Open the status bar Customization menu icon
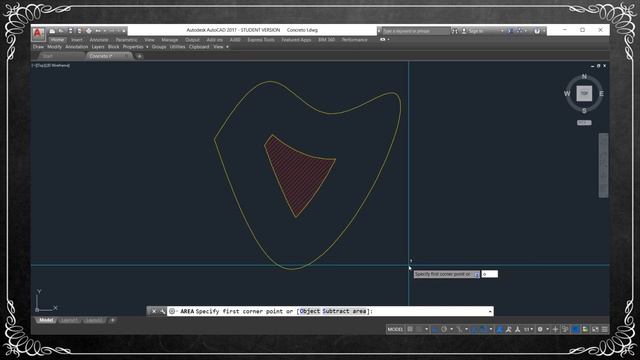This screenshot has height=360, width=640. coord(604,329)
